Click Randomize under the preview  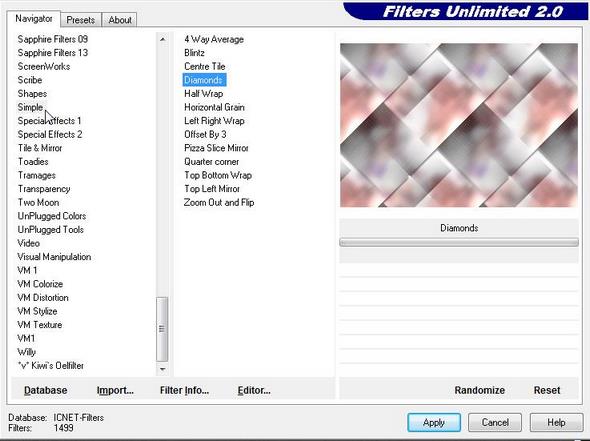tap(479, 390)
